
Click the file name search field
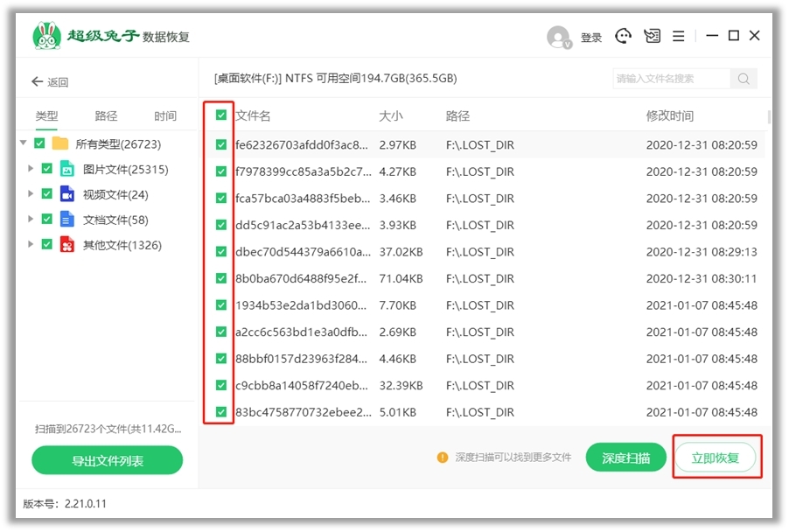click(671, 79)
